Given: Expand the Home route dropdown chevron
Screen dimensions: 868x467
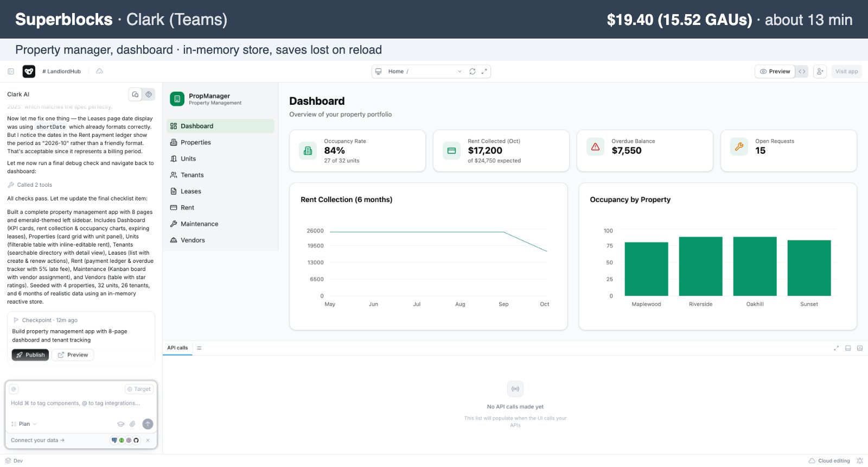Looking at the screenshot, I should pos(459,71).
